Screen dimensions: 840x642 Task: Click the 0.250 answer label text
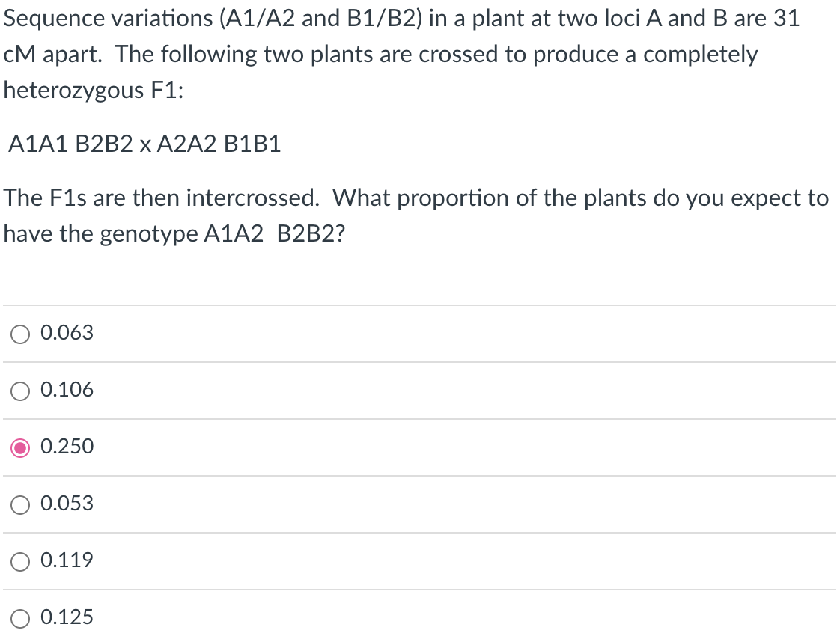click(66, 447)
